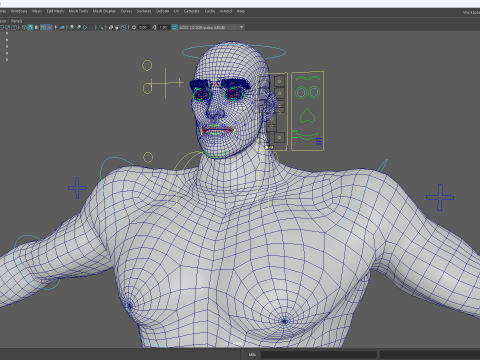
Task: Select the green nose control on face panel
Action: (x=307, y=116)
